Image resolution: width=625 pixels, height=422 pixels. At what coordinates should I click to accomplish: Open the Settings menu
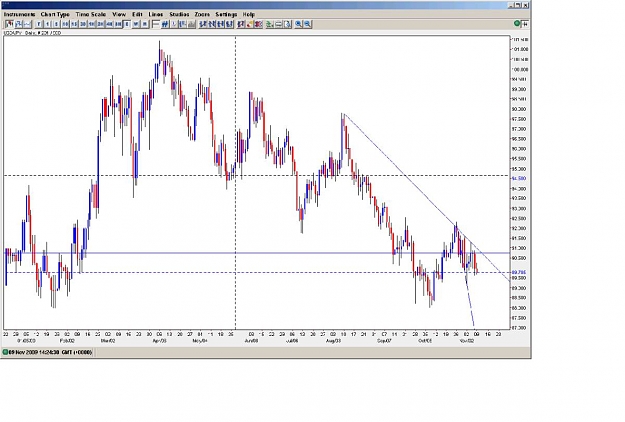(x=226, y=14)
